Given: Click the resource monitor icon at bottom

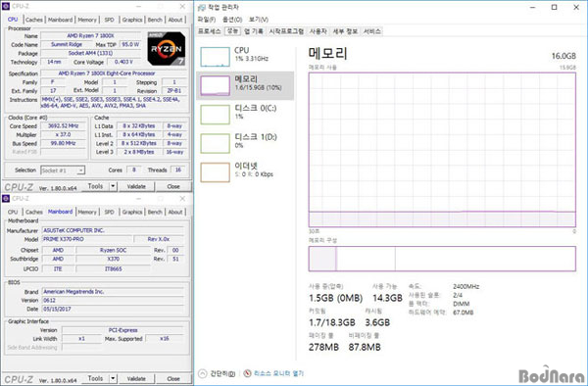Looking at the screenshot, I should coord(247,373).
